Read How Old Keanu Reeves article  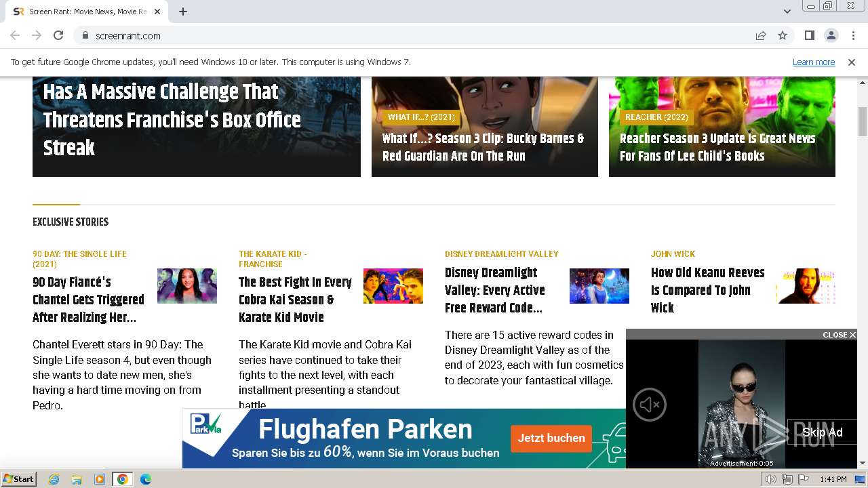click(708, 290)
